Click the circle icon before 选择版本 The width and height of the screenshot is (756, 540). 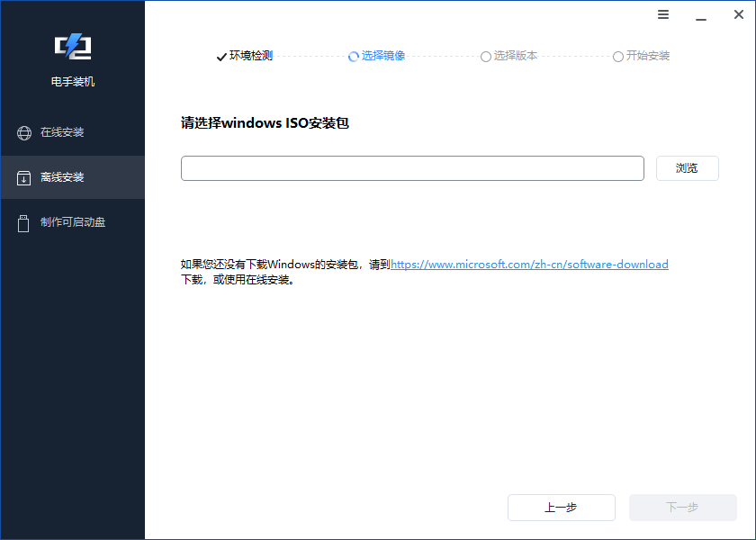485,56
